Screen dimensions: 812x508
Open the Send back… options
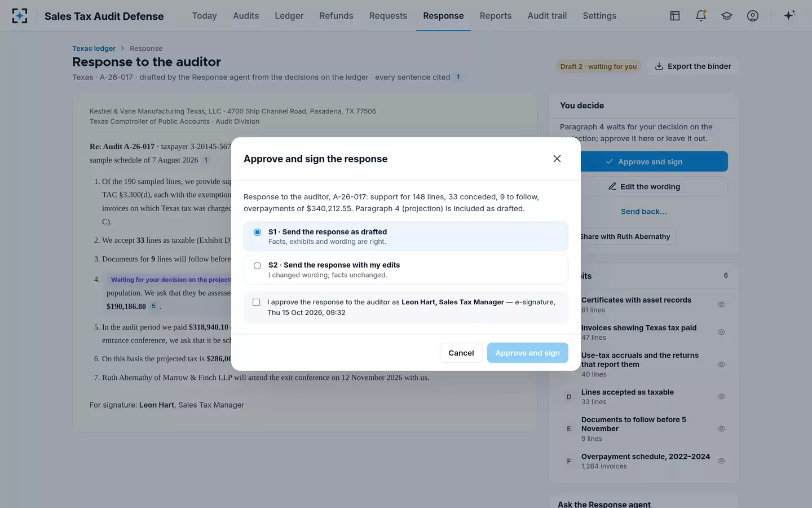pos(643,211)
